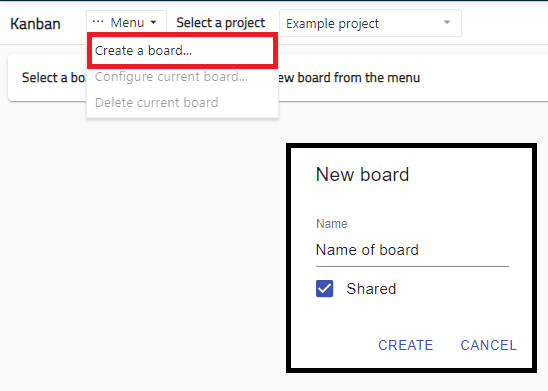548x391 pixels.
Task: Click the project selector arrow icon
Action: tap(447, 22)
